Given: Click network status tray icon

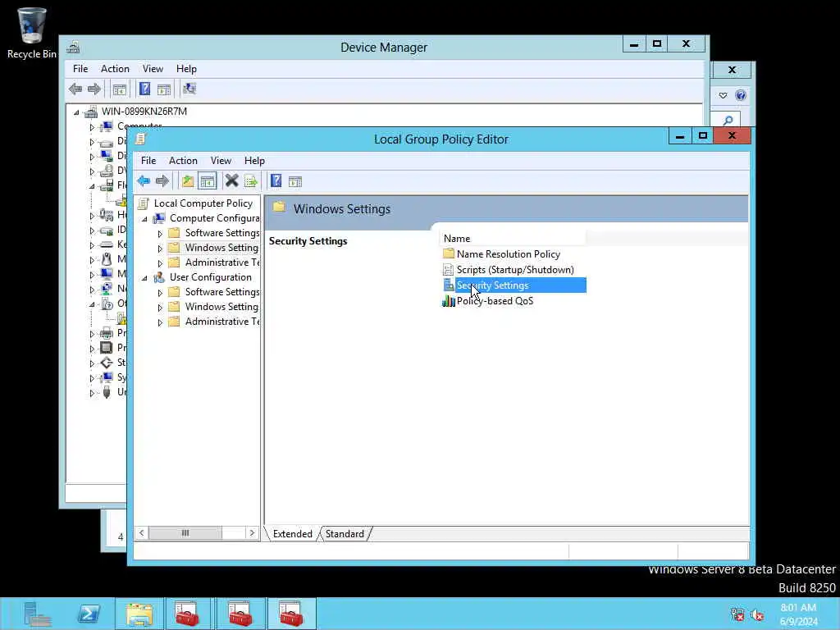Looking at the screenshot, I should click(737, 614).
